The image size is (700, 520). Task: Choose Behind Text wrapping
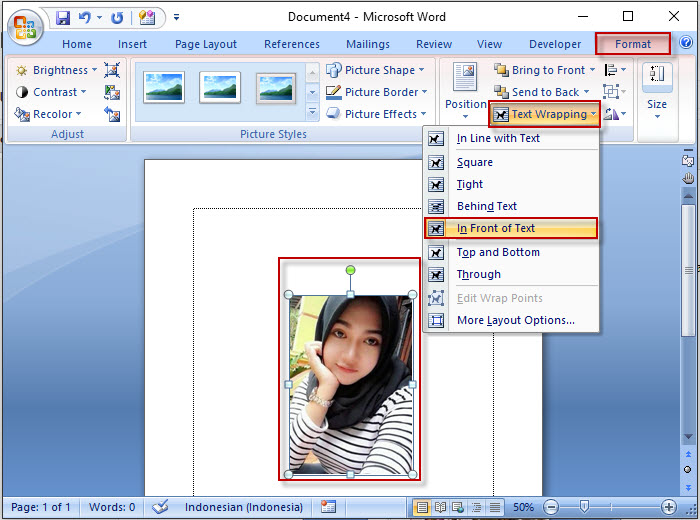(511, 206)
